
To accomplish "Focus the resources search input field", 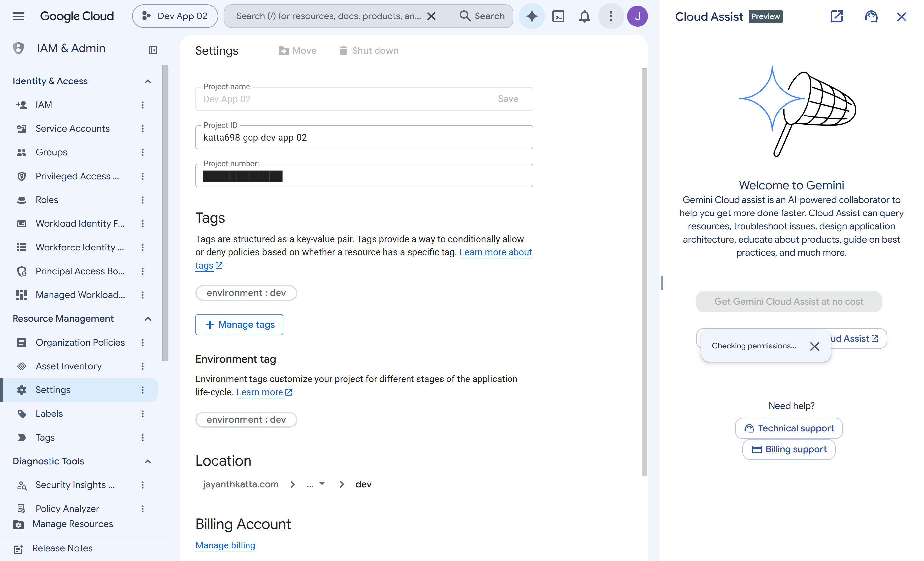I will [x=328, y=16].
